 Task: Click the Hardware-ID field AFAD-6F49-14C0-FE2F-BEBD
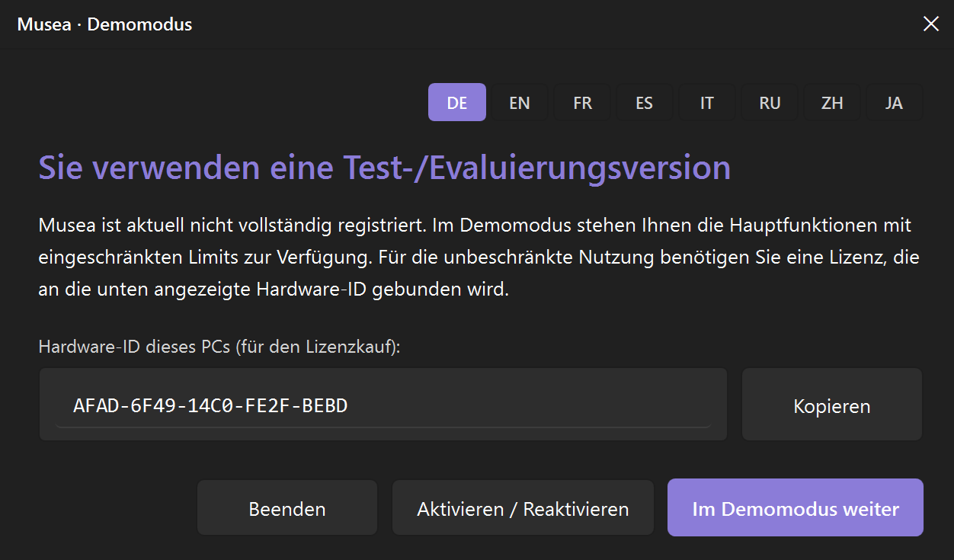(383, 405)
